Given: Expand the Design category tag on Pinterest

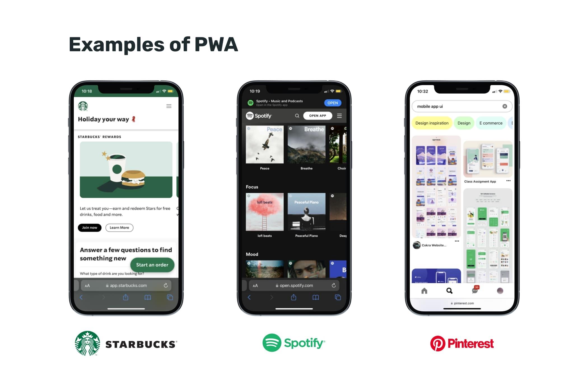Looking at the screenshot, I should point(464,123).
